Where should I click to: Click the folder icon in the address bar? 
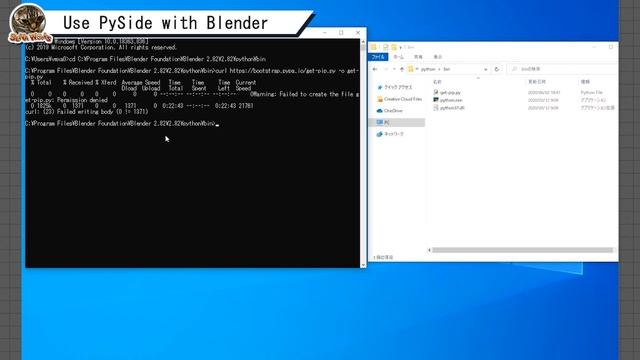pyautogui.click(x=411, y=69)
